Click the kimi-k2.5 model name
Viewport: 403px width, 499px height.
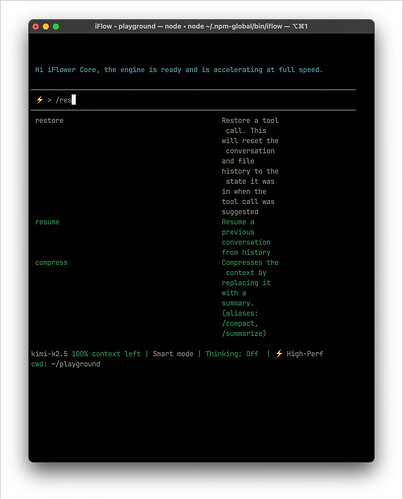[49, 354]
